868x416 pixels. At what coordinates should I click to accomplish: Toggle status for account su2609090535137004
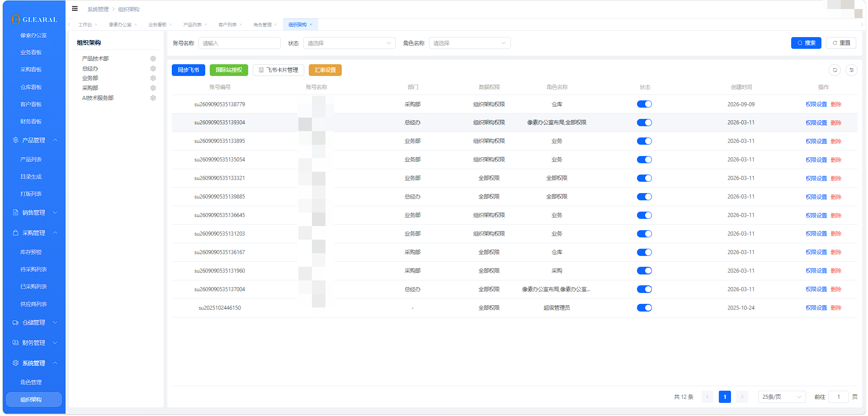(644, 289)
